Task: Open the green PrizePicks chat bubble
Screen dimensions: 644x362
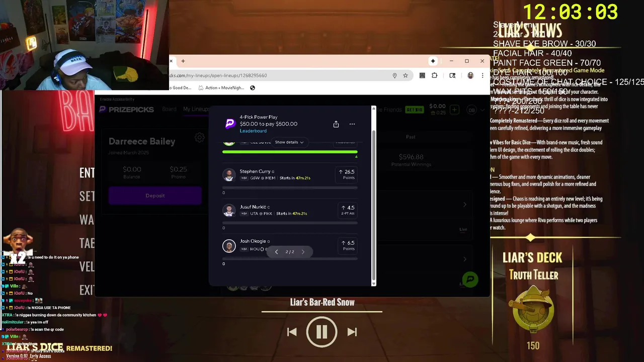Action: pos(470,280)
